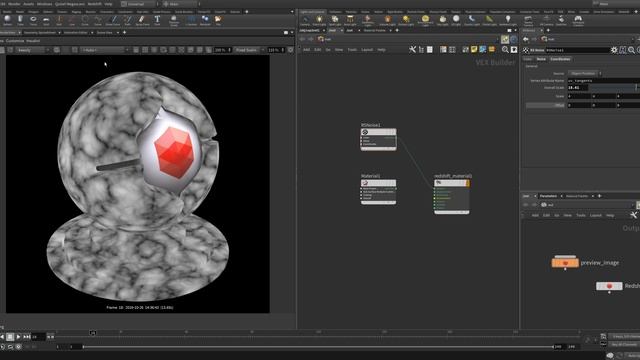The image size is (640, 360).
Task: Create an Environment Light from the shelf
Action: tap(425, 20)
